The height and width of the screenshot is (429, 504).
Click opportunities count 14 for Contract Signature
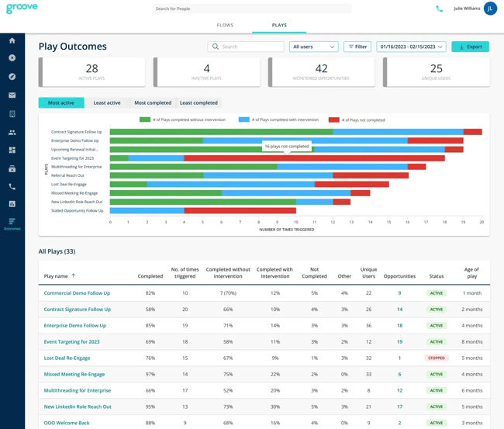(399, 310)
